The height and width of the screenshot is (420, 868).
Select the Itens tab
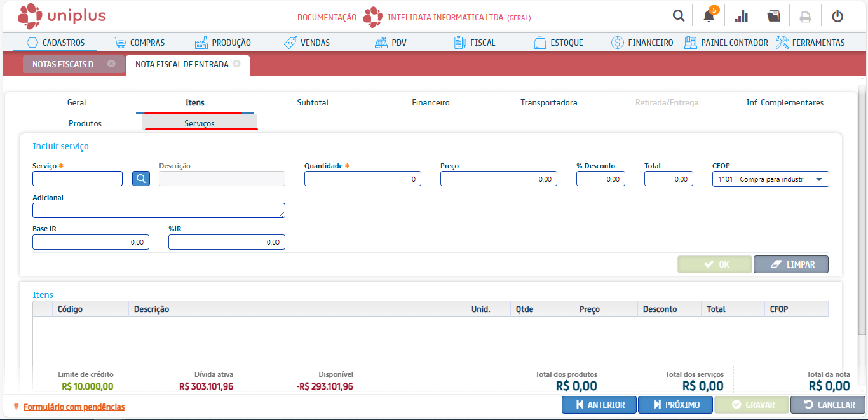pyautogui.click(x=194, y=102)
